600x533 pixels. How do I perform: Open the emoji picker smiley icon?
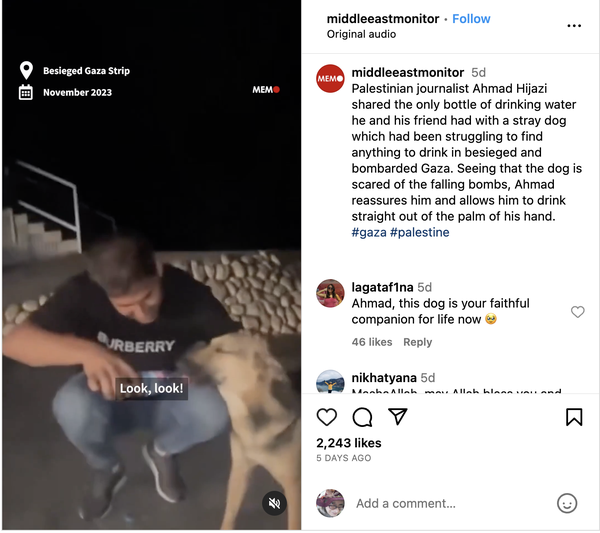tap(567, 503)
